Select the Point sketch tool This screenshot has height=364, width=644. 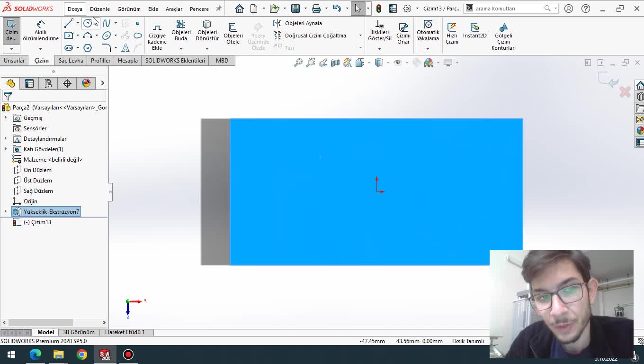click(138, 23)
